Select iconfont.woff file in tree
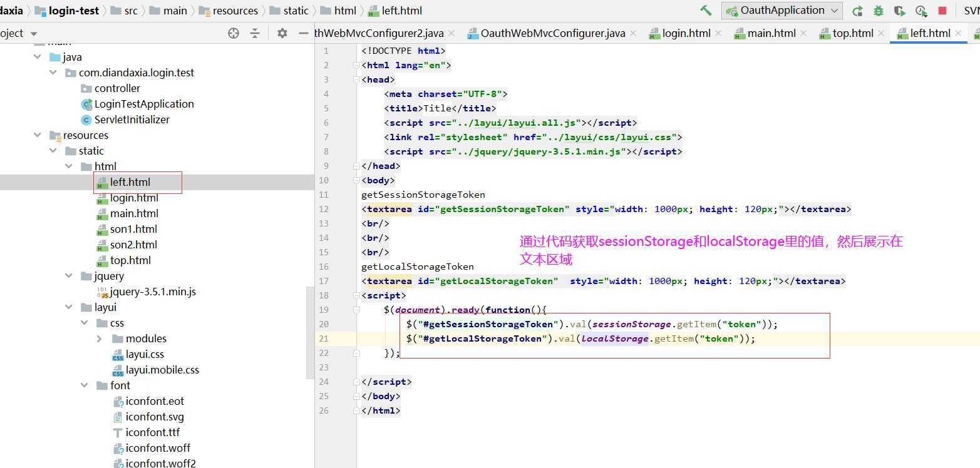Viewport: 980px width, 468px height. [x=158, y=448]
